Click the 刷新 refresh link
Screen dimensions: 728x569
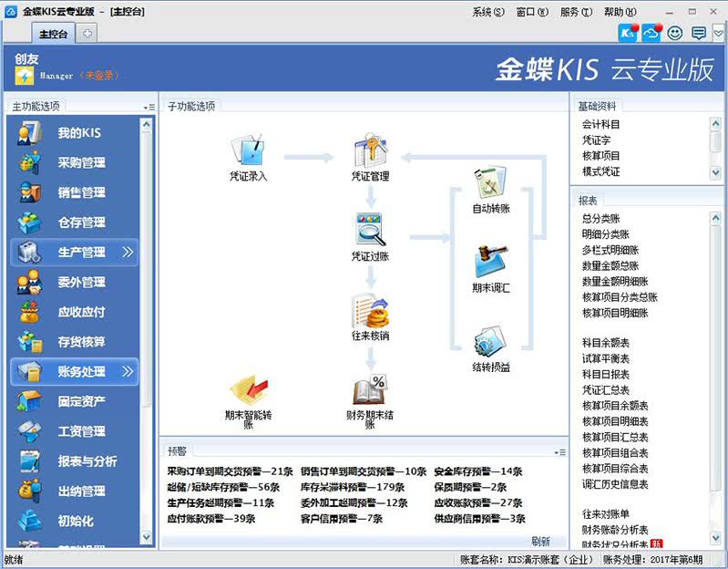click(540, 541)
